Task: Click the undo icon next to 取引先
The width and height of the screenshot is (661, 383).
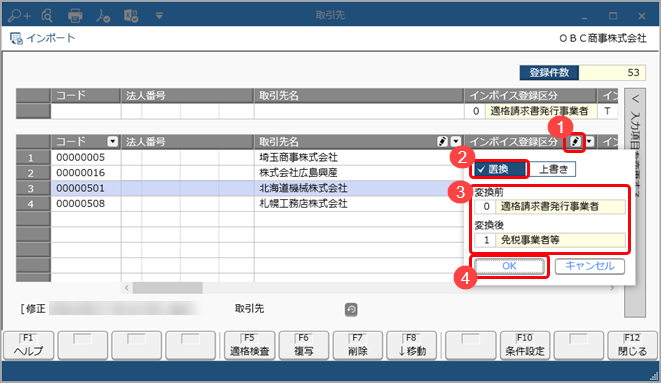Action: [x=351, y=310]
